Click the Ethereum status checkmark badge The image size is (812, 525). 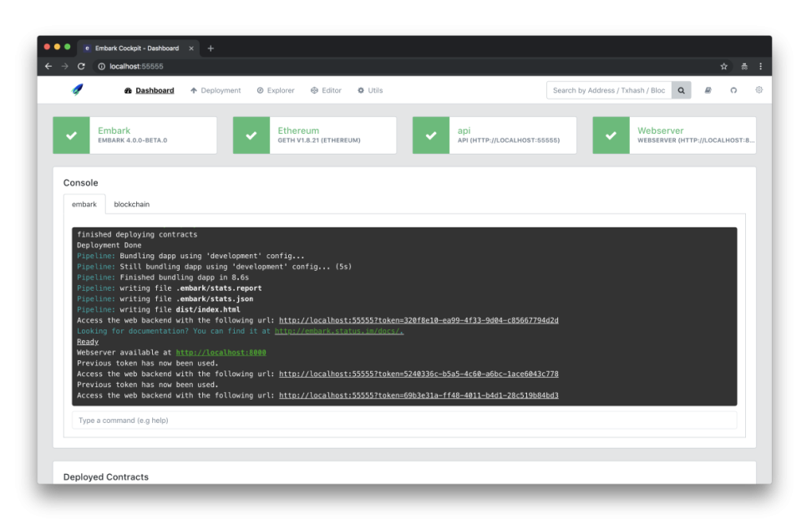pyautogui.click(x=251, y=135)
